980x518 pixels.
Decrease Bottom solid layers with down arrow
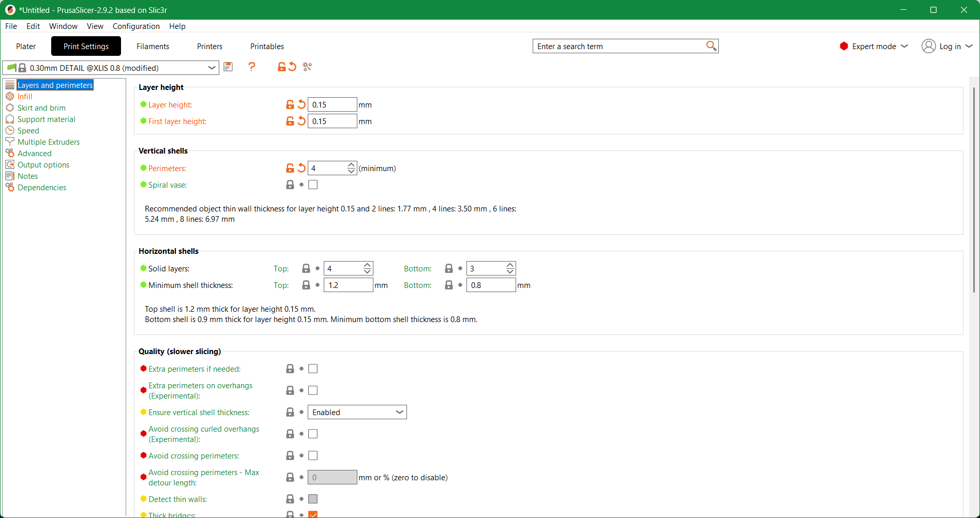pyautogui.click(x=510, y=271)
